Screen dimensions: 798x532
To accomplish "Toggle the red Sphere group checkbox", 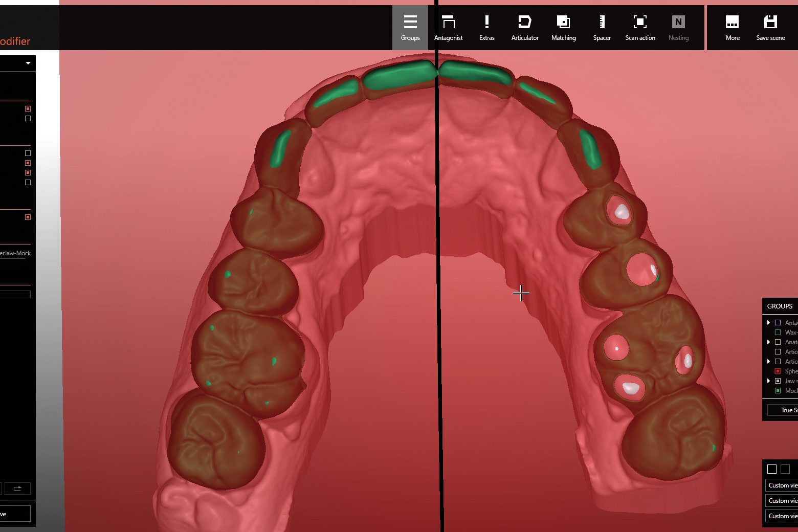I will coord(778,371).
